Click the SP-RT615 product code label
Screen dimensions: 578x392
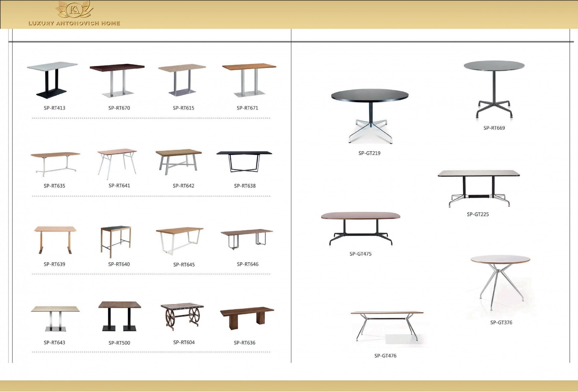[183, 108]
